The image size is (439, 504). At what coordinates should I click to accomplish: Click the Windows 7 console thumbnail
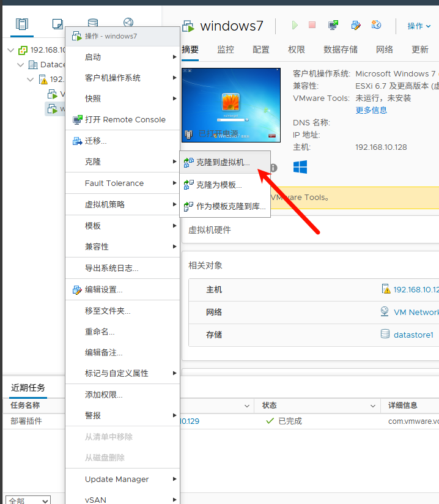[x=231, y=105]
